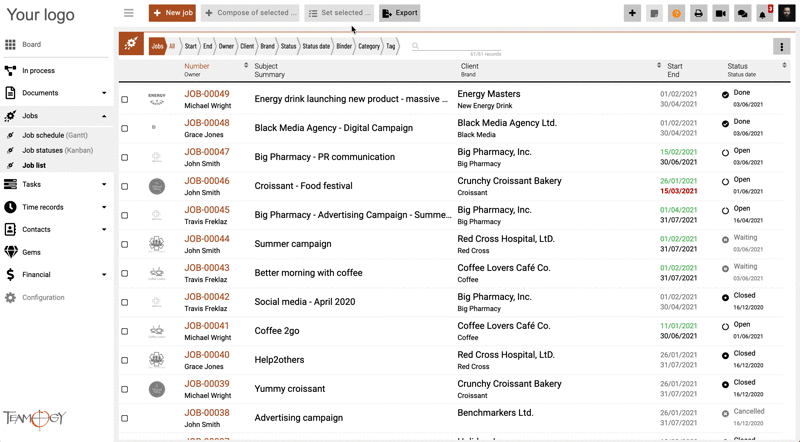Open Job schedule (Gantt) view
The image size is (800, 442).
[x=55, y=135]
